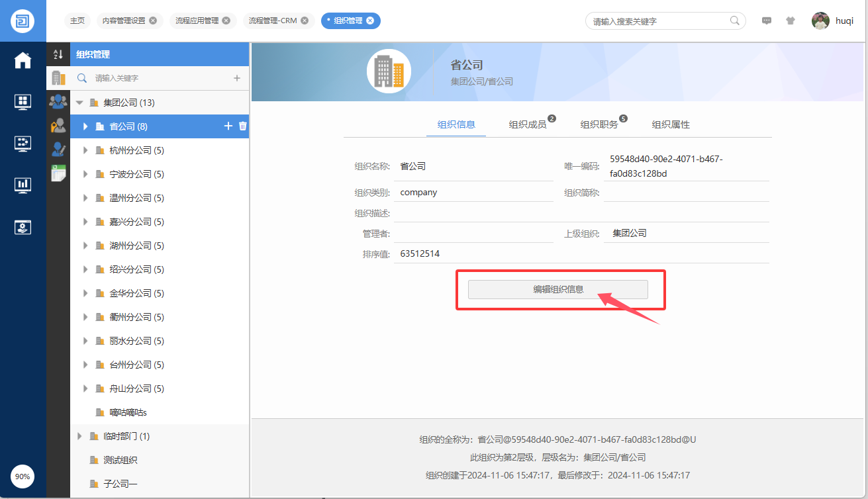Delete 省公司 using the trash icon
Viewport: 868px width, 499px height.
pyautogui.click(x=242, y=126)
